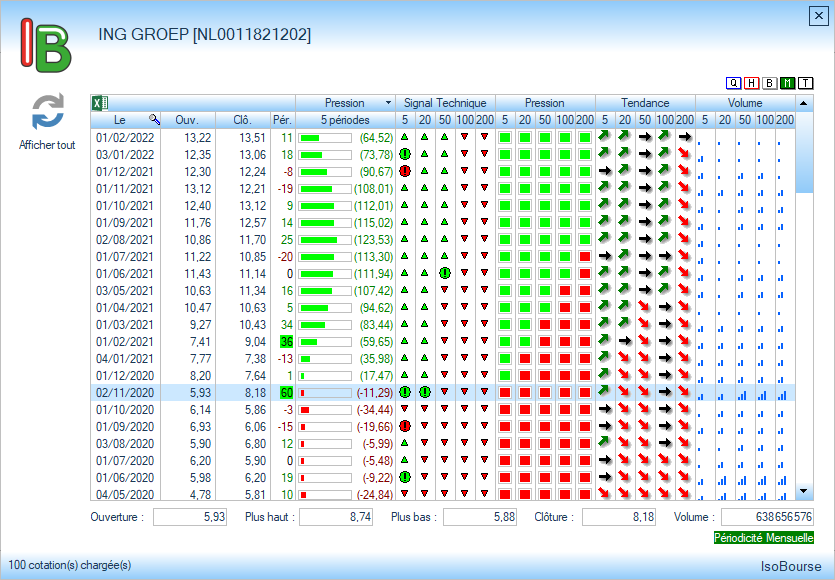835x580 pixels.
Task: Click the Plus haut value field
Action: coord(336,517)
